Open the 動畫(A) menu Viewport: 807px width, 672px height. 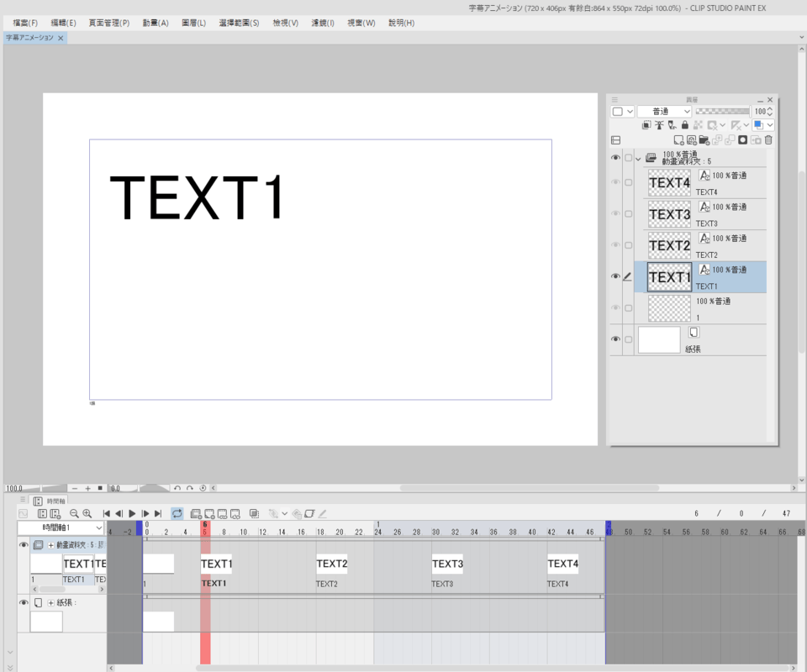click(x=156, y=23)
